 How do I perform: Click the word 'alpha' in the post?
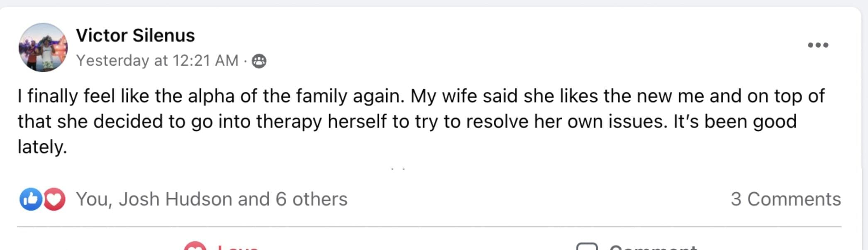pyautogui.click(x=211, y=96)
